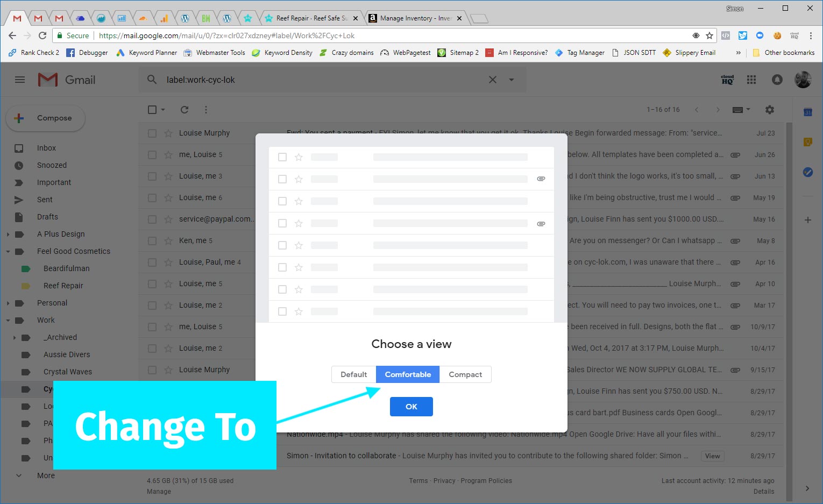The width and height of the screenshot is (823, 504).
Task: Open the cloudHQ extension icon in Gmail header
Action: (x=727, y=80)
